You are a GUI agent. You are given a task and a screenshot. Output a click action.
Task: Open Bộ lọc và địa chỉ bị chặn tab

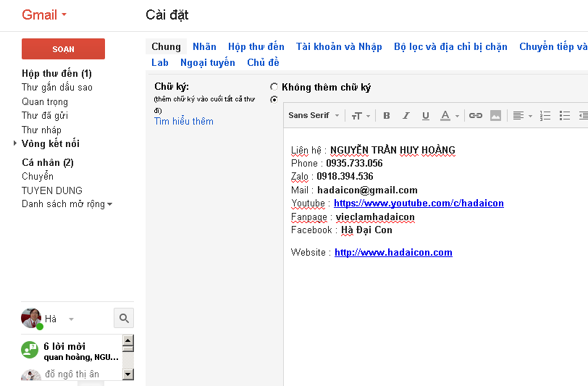tap(450, 46)
